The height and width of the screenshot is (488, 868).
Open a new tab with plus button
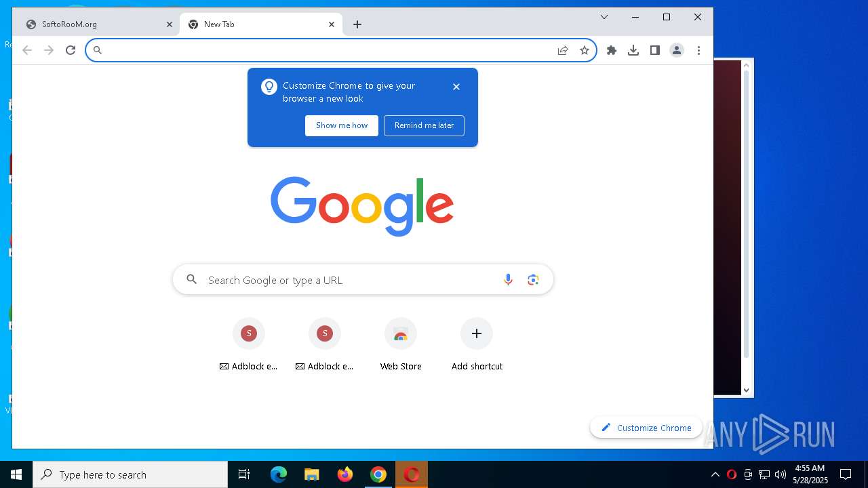(x=357, y=24)
